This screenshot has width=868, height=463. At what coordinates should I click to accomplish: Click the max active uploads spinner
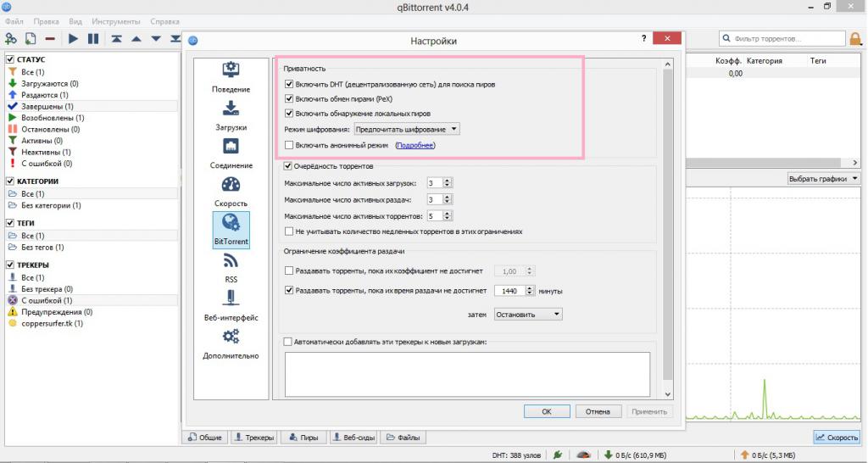click(440, 199)
